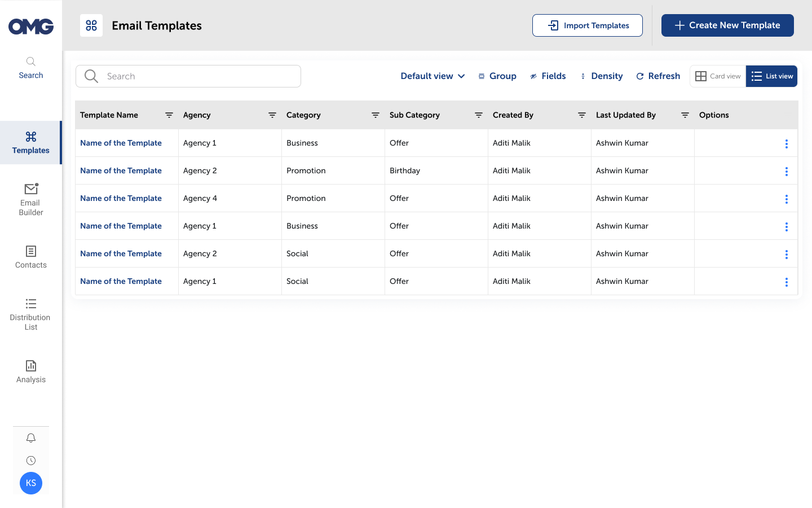
Task: Open the Group options
Action: tap(497, 76)
